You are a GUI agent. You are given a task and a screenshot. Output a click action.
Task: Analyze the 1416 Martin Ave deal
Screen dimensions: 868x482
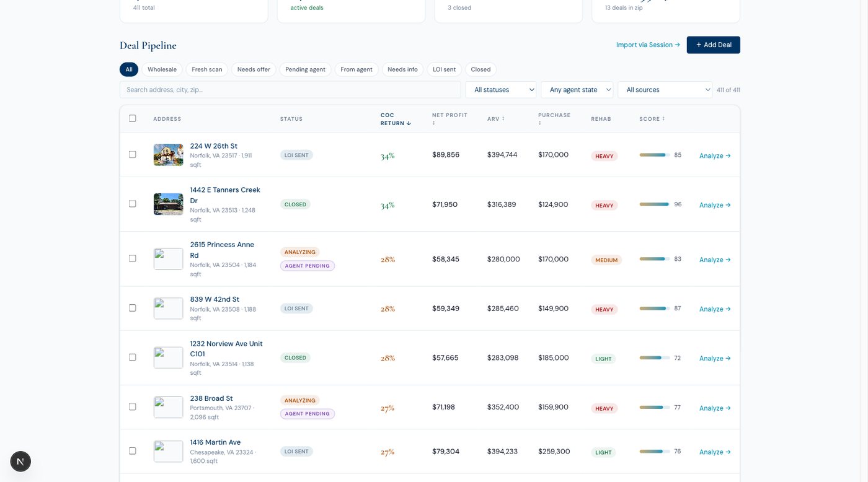(715, 452)
